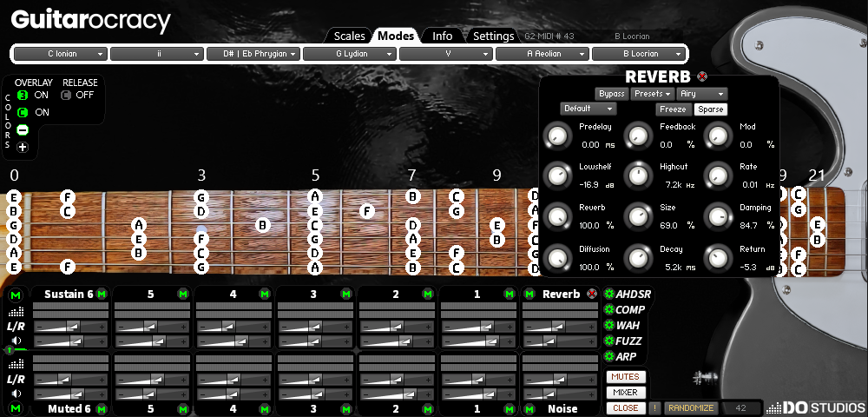The width and height of the screenshot is (868, 417).
Task: Open the V mode dropdown
Action: tap(446, 54)
